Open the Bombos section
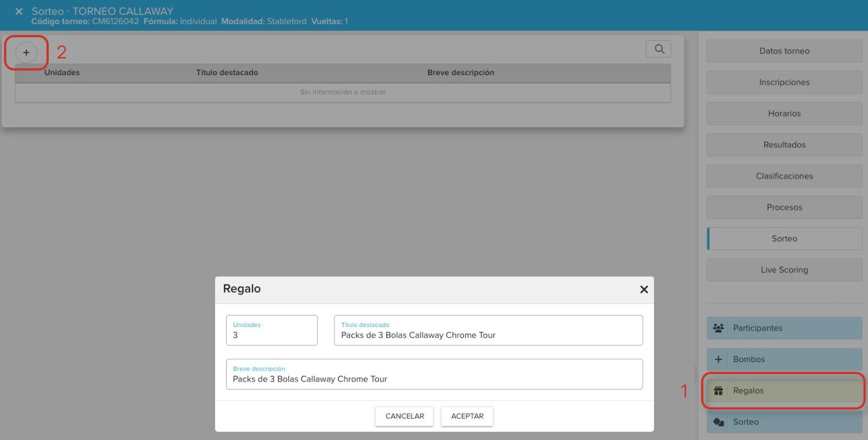This screenshot has width=868, height=440. (784, 359)
